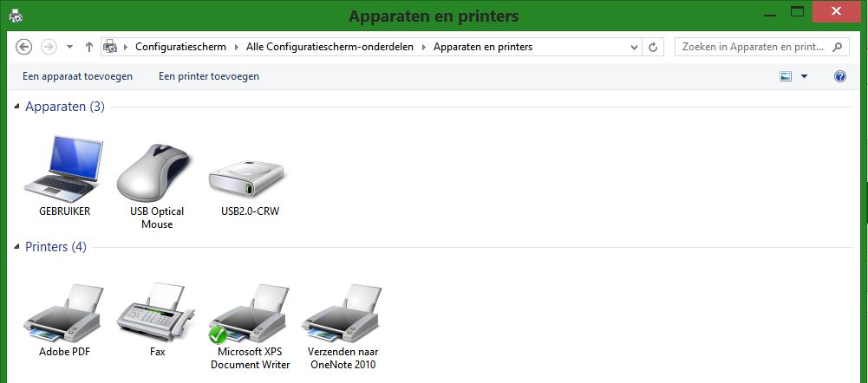Select the USB Optical Mouse icon
Viewport: 868px width, 383px height.
[x=154, y=171]
